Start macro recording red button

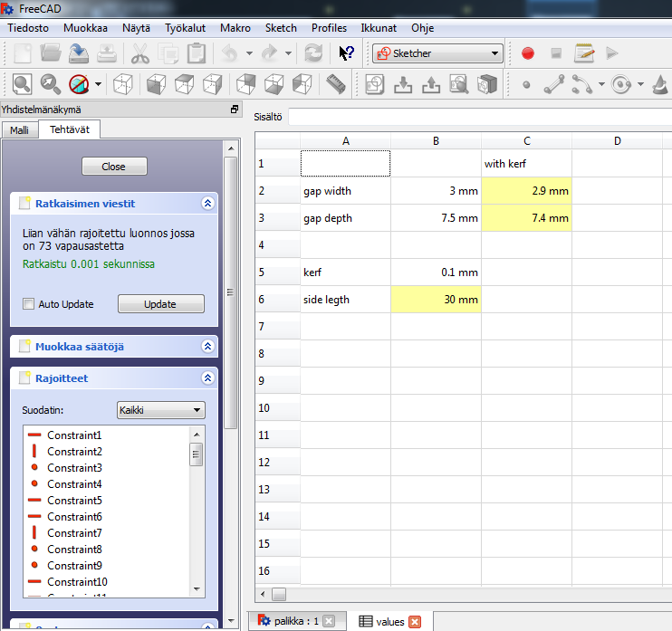click(x=528, y=53)
